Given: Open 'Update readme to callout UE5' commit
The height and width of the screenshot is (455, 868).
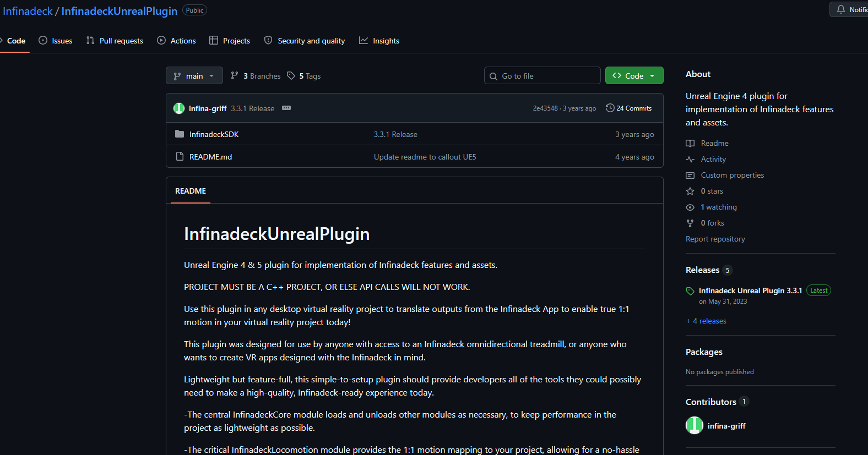Looking at the screenshot, I should 425,157.
